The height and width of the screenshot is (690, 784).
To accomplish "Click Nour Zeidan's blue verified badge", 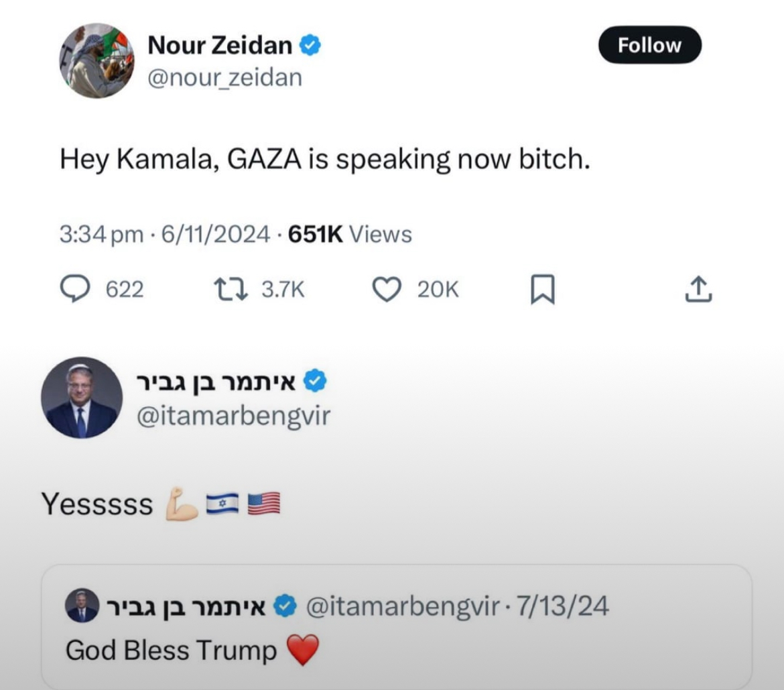I will click(x=310, y=46).
